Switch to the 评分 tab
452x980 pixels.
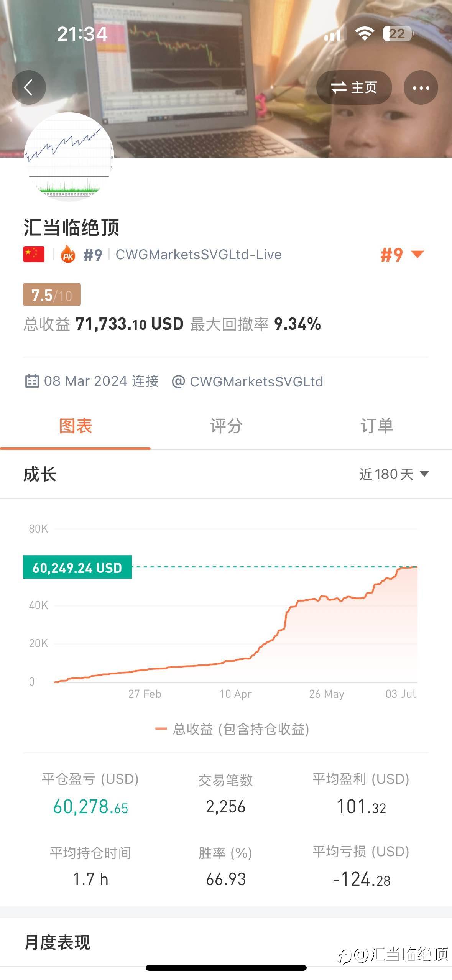(x=226, y=426)
